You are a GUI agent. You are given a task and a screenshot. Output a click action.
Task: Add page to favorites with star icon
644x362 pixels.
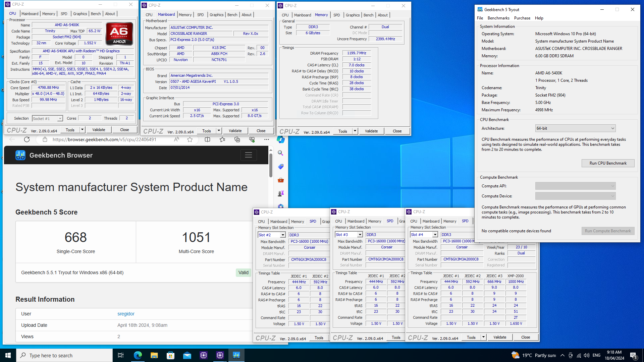tap(190, 139)
